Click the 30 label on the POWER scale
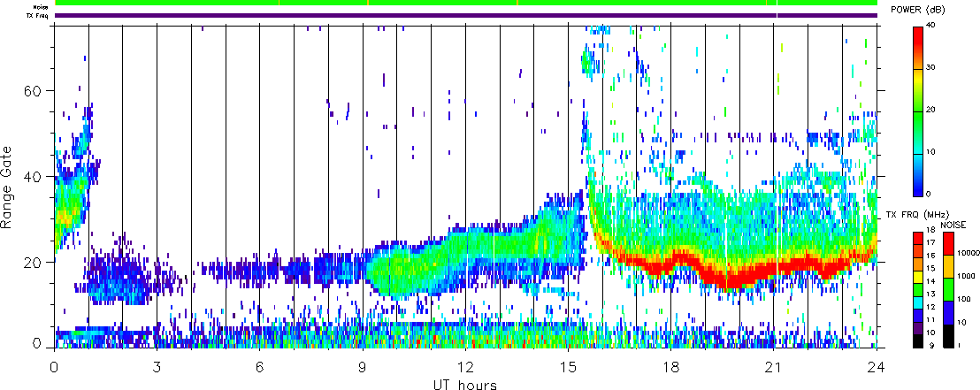The height and width of the screenshot is (390, 980). point(932,68)
